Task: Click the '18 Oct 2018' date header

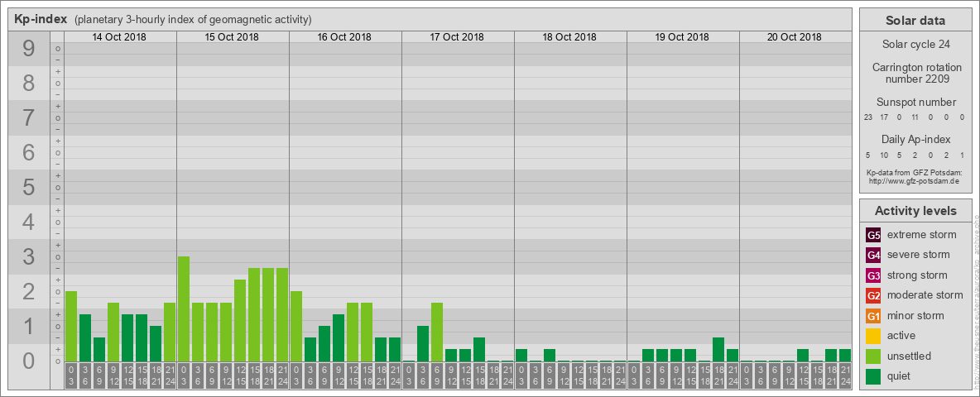Action: point(569,37)
